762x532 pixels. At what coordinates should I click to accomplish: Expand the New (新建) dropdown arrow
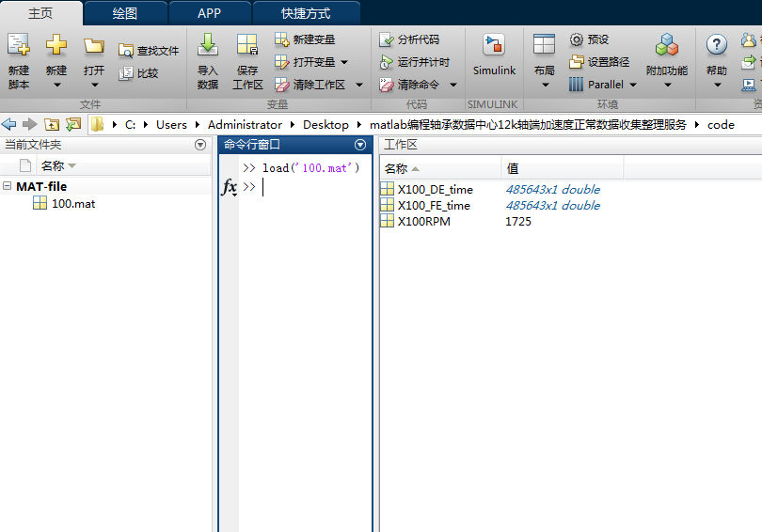[x=57, y=85]
